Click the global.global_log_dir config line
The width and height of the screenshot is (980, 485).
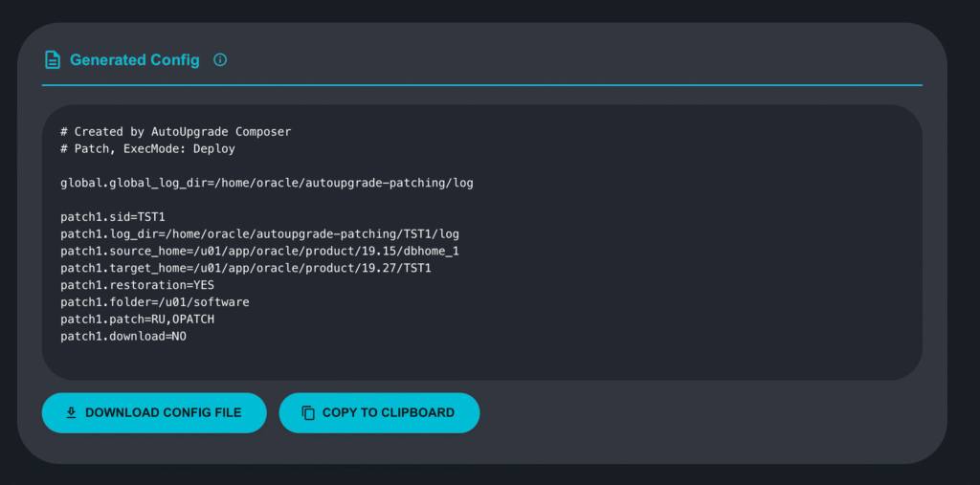pos(266,183)
